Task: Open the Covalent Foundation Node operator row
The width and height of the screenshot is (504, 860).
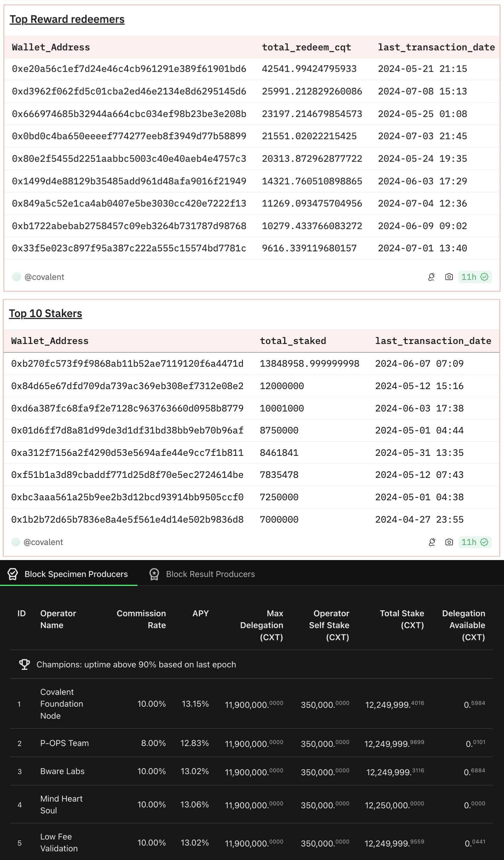Action: tap(252, 704)
